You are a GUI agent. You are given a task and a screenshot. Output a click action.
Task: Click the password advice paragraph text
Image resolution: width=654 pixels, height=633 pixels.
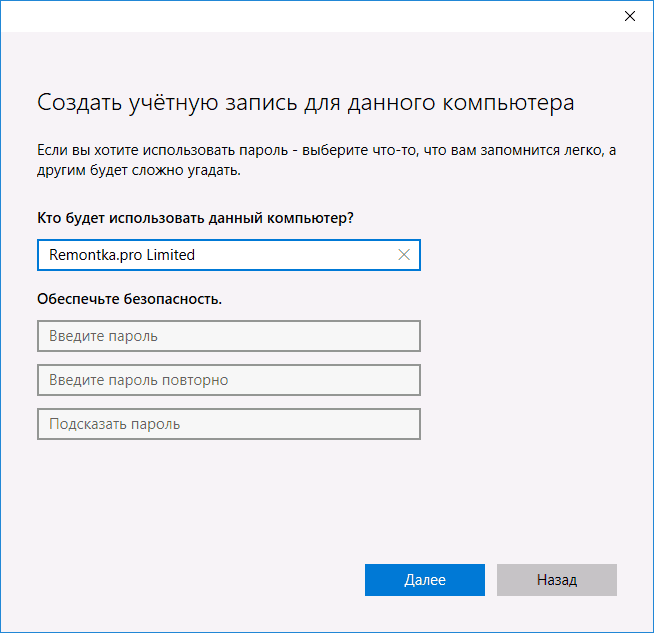point(327,160)
